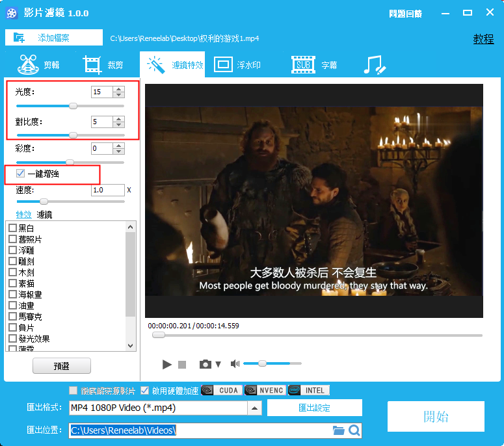The height and width of the screenshot is (446, 504).
Task: Click the 添加檔案 add file button
Action: pyautogui.click(x=54, y=38)
